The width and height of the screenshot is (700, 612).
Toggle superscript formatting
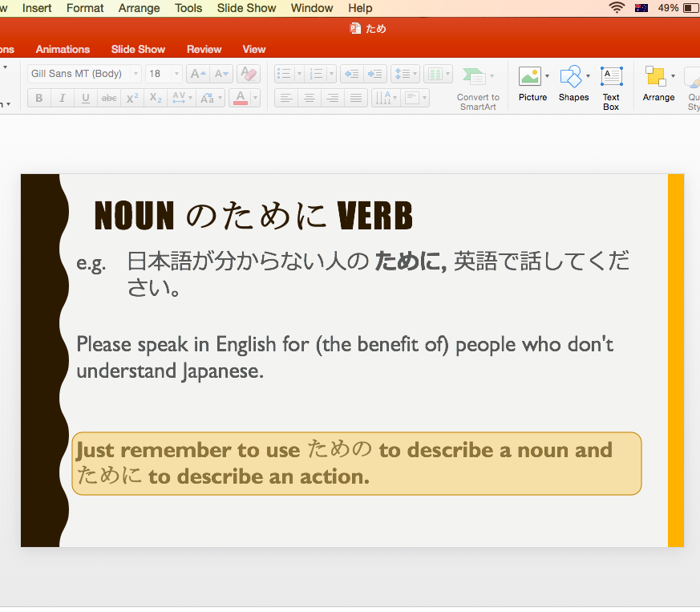pos(132,98)
